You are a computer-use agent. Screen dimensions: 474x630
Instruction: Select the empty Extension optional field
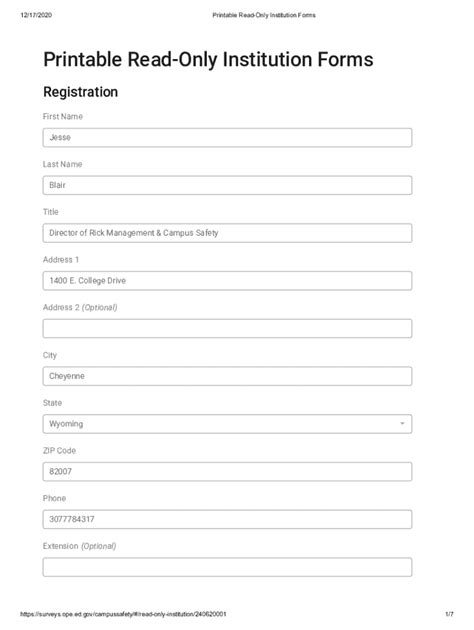(x=227, y=567)
